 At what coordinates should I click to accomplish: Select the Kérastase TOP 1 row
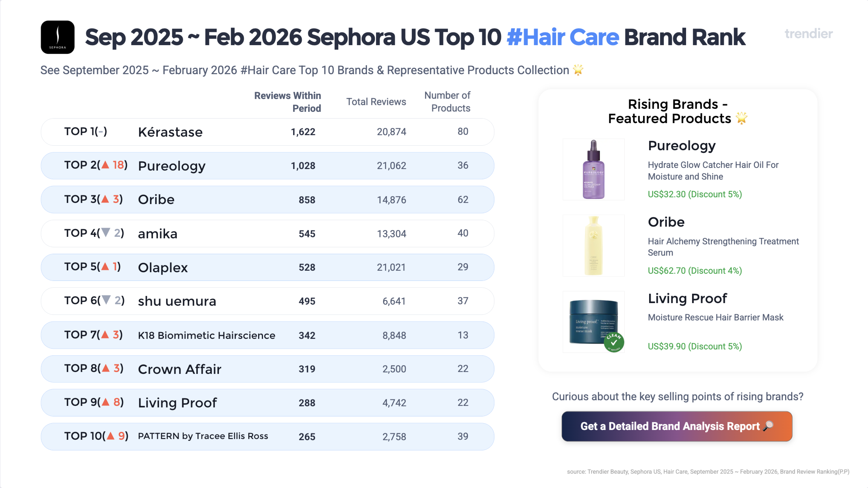pyautogui.click(x=267, y=132)
